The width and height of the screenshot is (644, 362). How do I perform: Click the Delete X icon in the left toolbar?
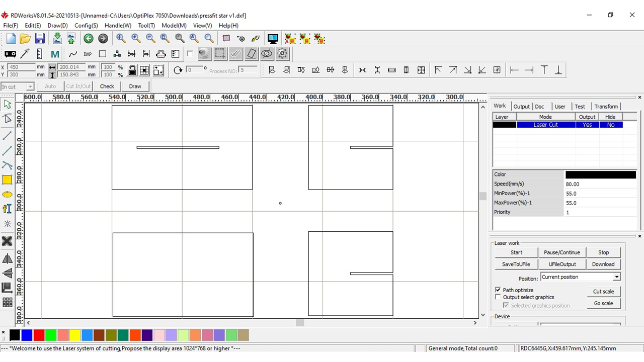(x=7, y=241)
